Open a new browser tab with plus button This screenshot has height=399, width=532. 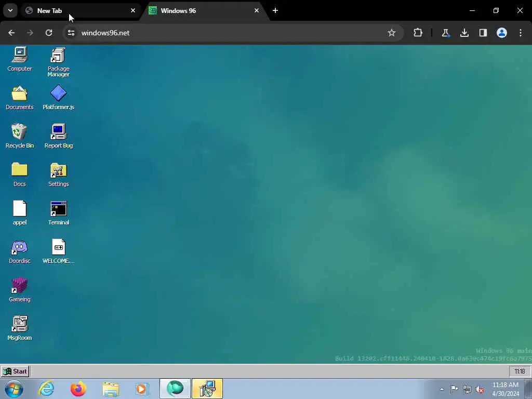tap(275, 10)
